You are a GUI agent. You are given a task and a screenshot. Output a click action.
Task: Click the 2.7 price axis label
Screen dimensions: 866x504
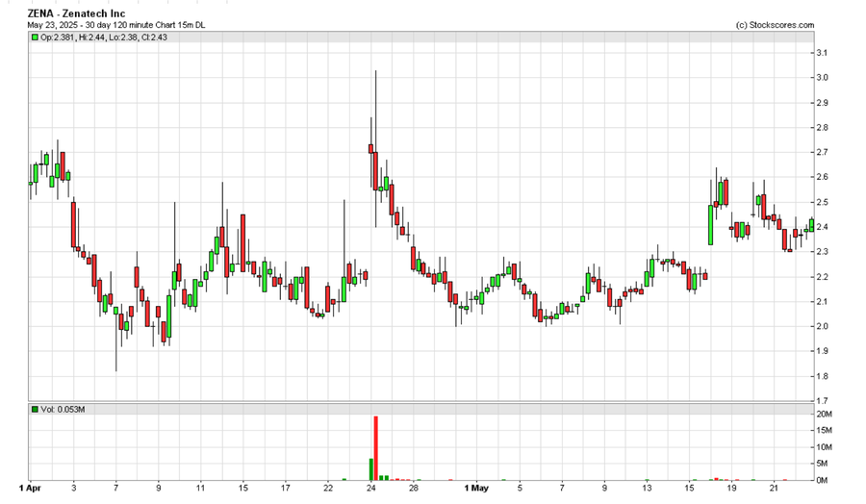pyautogui.click(x=822, y=152)
